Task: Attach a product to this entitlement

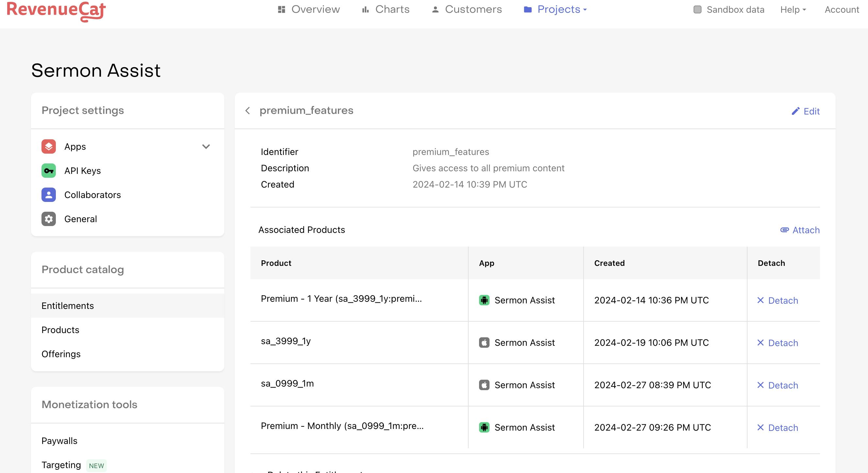Action: coord(800,230)
